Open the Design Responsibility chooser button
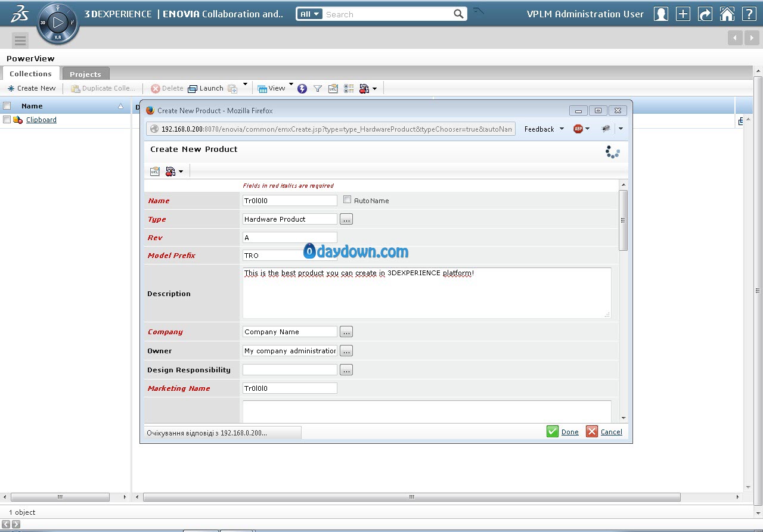This screenshot has width=763, height=532. click(x=346, y=370)
